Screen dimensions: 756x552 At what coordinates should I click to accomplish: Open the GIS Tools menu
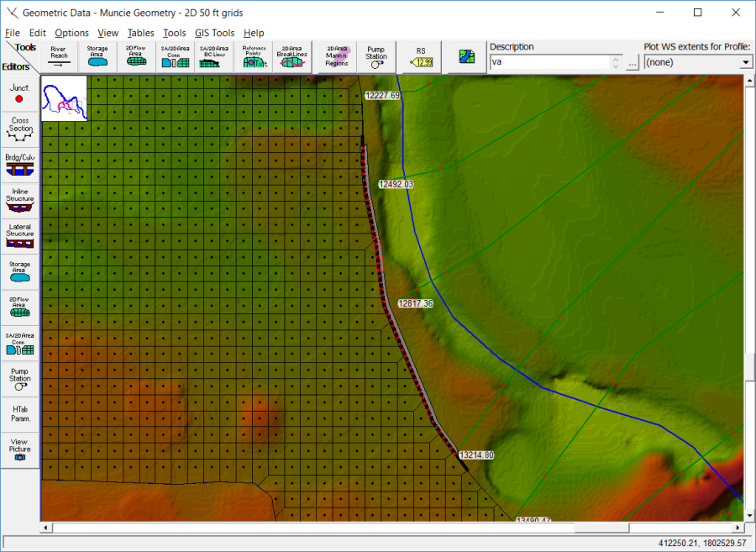(213, 33)
